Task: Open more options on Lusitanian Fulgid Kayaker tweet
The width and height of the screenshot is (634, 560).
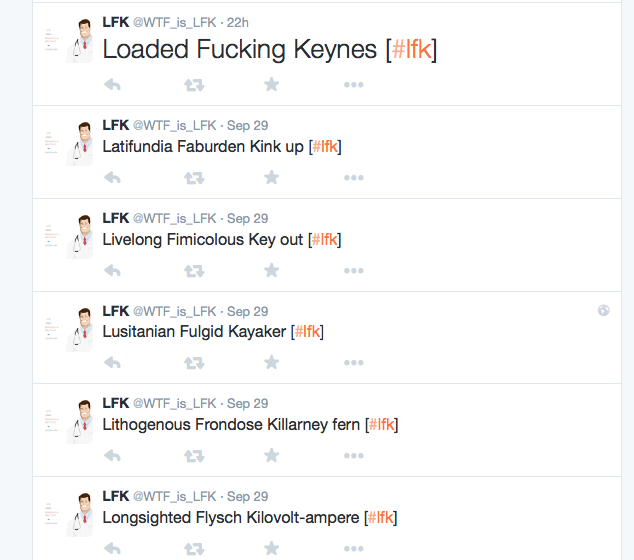Action: pyautogui.click(x=354, y=363)
